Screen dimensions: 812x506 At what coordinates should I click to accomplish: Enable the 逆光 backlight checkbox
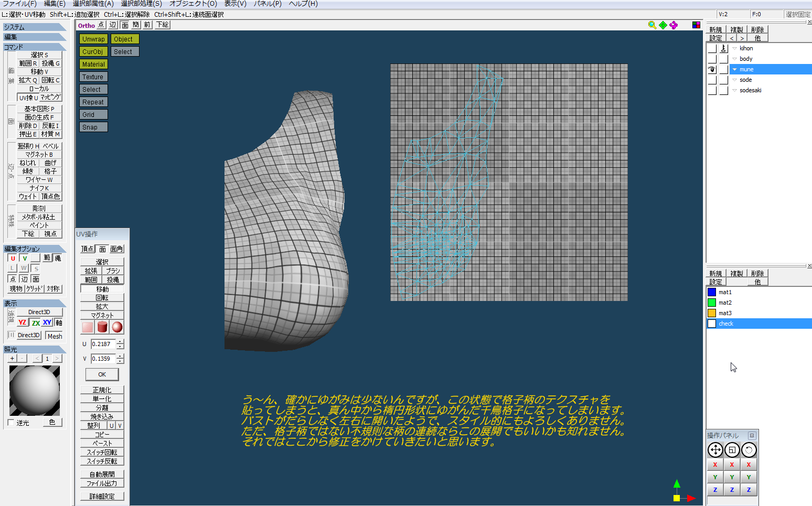pos(11,423)
